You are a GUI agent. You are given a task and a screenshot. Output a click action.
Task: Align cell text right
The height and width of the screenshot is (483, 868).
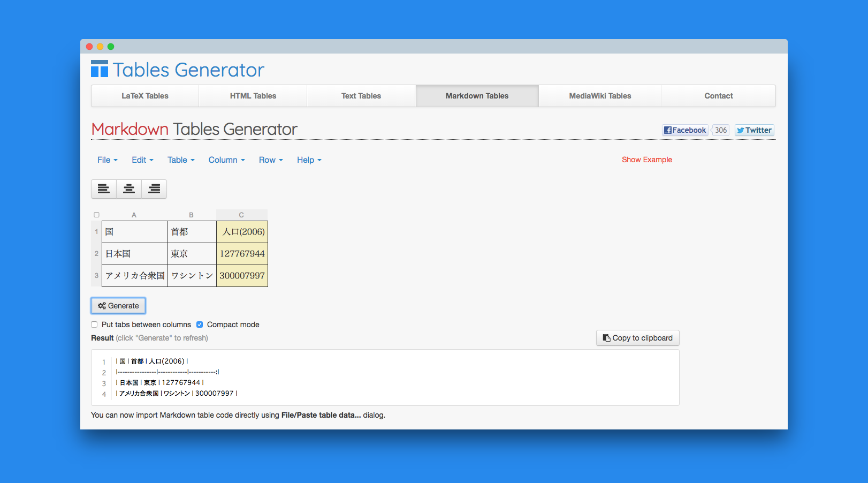pyautogui.click(x=154, y=189)
